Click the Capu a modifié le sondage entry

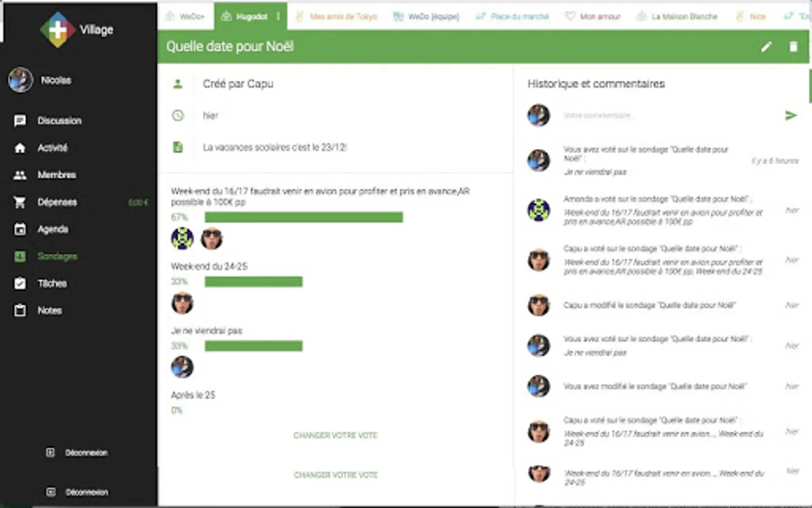650,305
